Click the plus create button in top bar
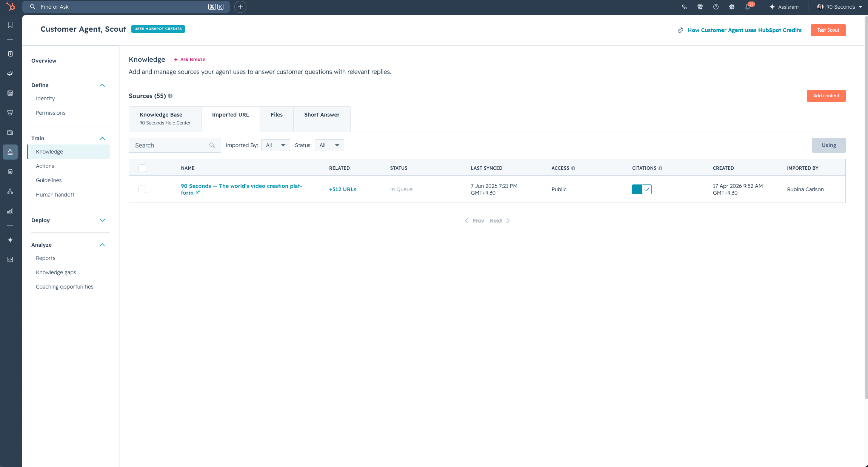Image resolution: width=868 pixels, height=467 pixels. click(x=240, y=7)
